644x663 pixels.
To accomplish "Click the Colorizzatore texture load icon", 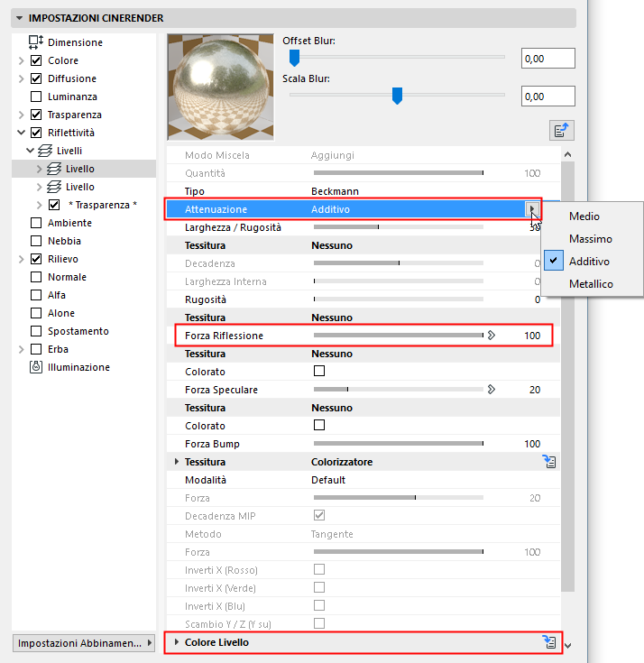I will coord(549,461).
